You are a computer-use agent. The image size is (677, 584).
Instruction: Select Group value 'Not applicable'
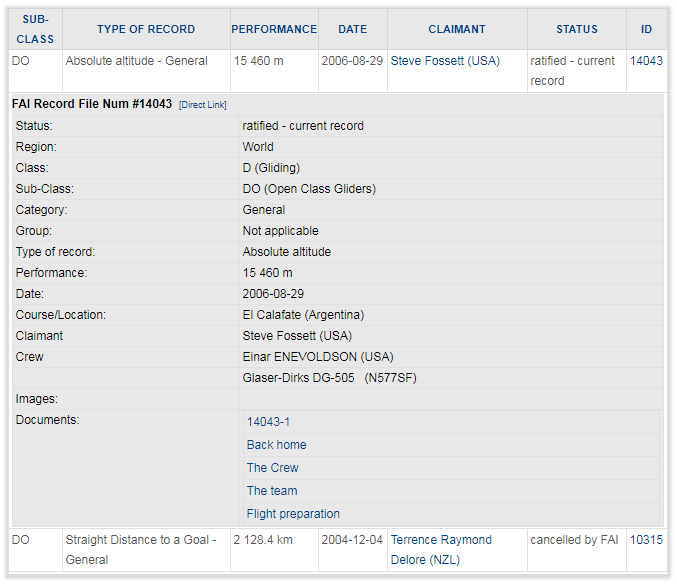(x=280, y=231)
